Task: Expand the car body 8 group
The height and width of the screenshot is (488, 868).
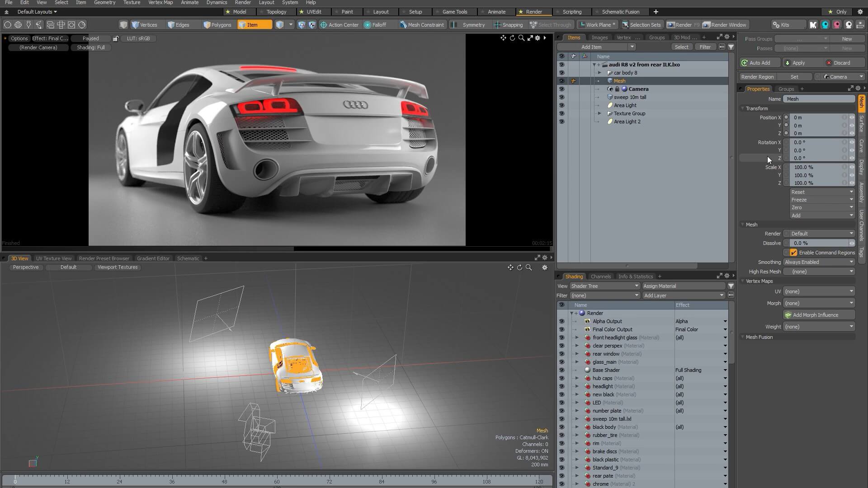Action: 599,73
